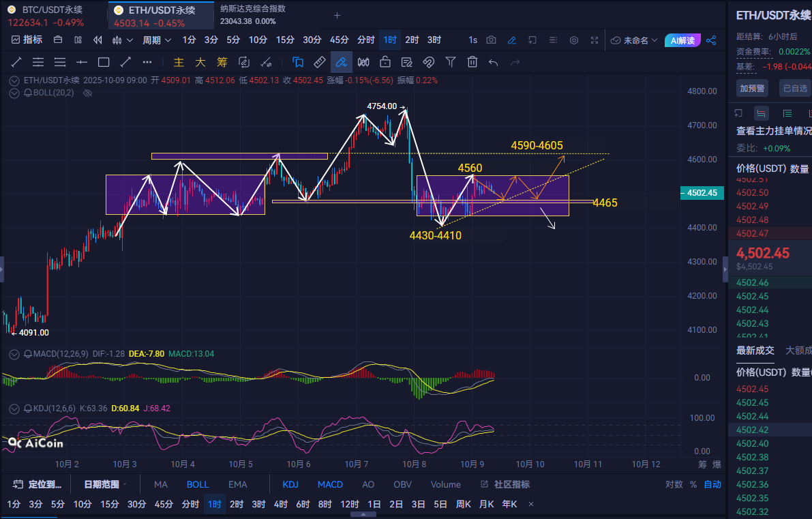Click the lock drawings icon
The image size is (812, 519).
point(385,63)
